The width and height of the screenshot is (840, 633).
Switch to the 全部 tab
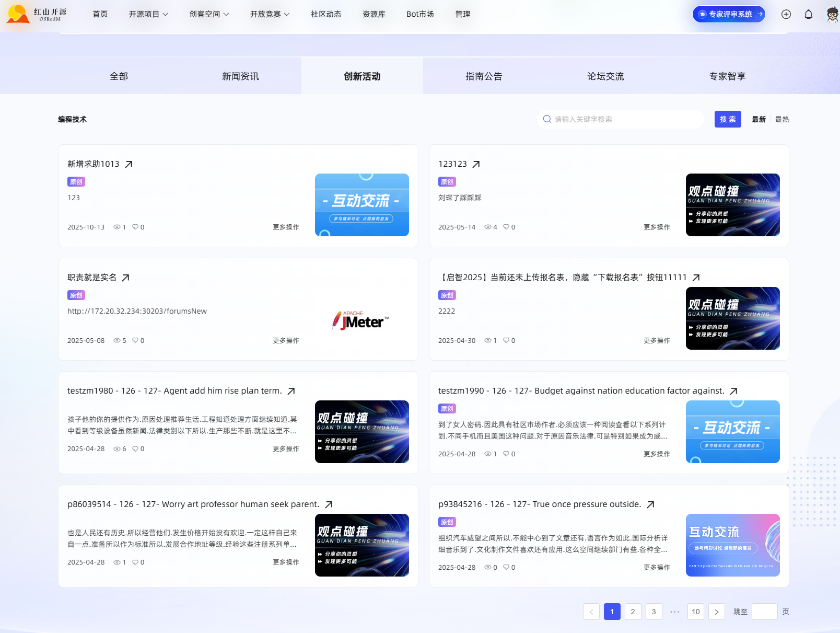tap(119, 76)
